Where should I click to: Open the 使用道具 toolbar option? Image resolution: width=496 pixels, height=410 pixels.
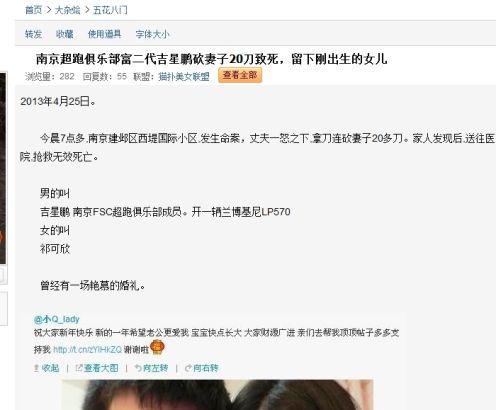click(104, 34)
